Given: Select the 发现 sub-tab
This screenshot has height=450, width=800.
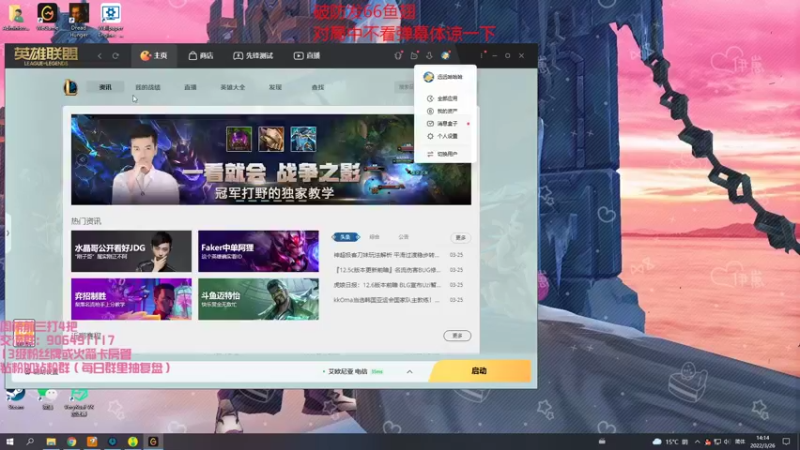Looking at the screenshot, I should tap(276, 87).
